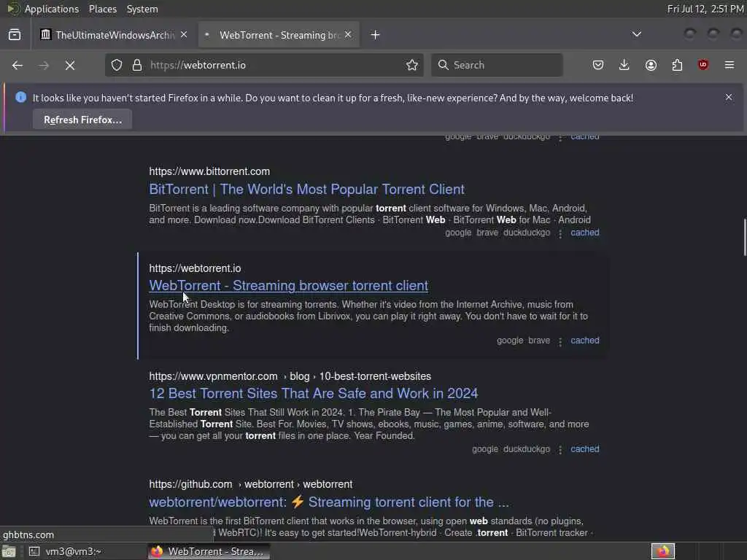Click the clock showing Fri Jul 12

705,9
